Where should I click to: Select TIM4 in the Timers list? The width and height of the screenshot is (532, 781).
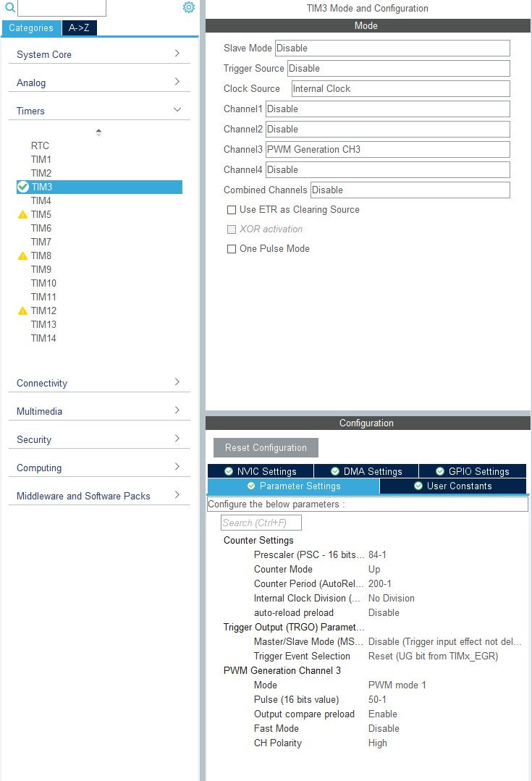[x=41, y=200]
